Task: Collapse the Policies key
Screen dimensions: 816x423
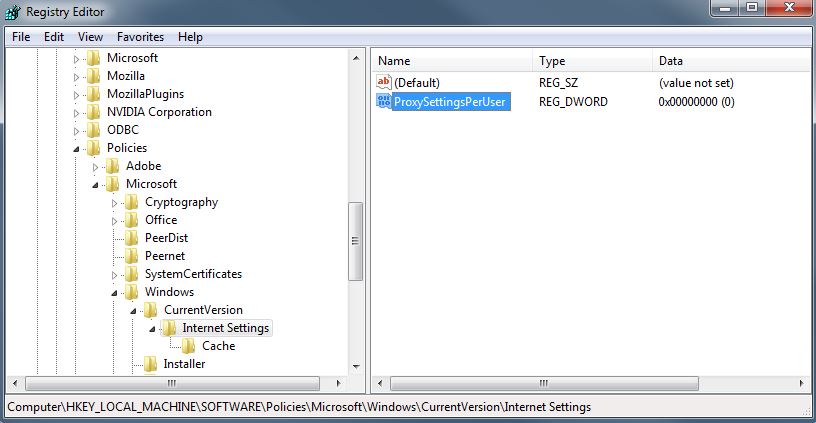Action: pyautogui.click(x=76, y=149)
